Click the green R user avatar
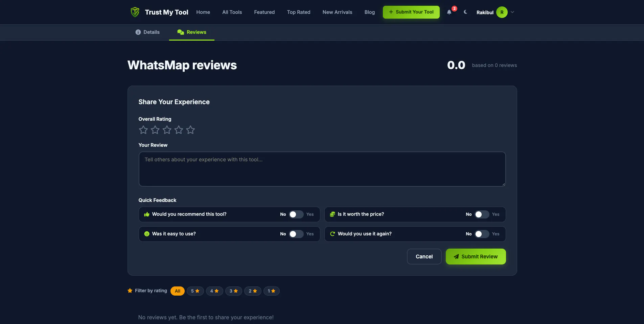The height and width of the screenshot is (324, 644). tap(502, 12)
